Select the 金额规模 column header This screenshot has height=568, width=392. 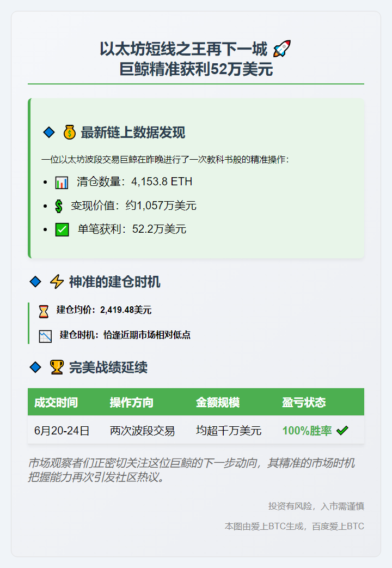(218, 402)
